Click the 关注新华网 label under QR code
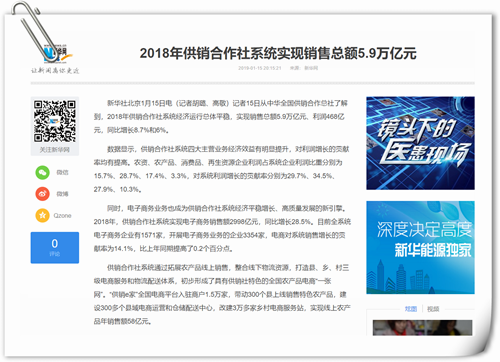 point(55,150)
